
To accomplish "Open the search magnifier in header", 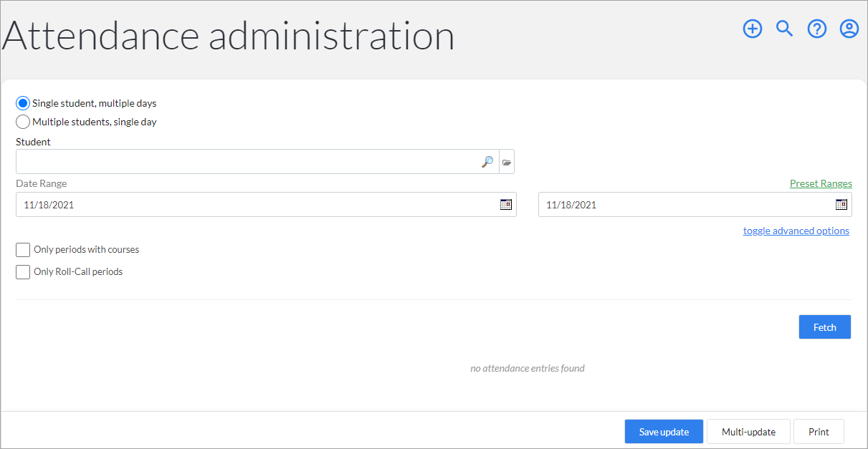I will (785, 29).
